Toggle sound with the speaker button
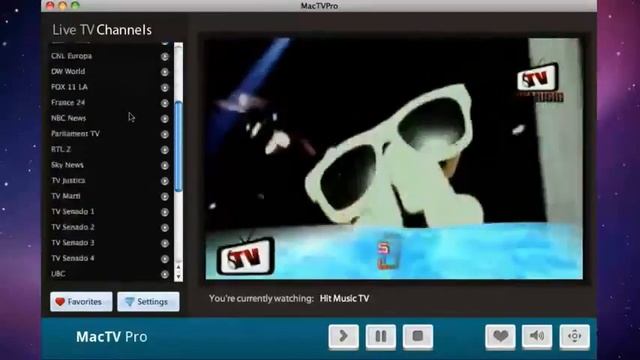Screen dimensions: 640x360 [537, 336]
